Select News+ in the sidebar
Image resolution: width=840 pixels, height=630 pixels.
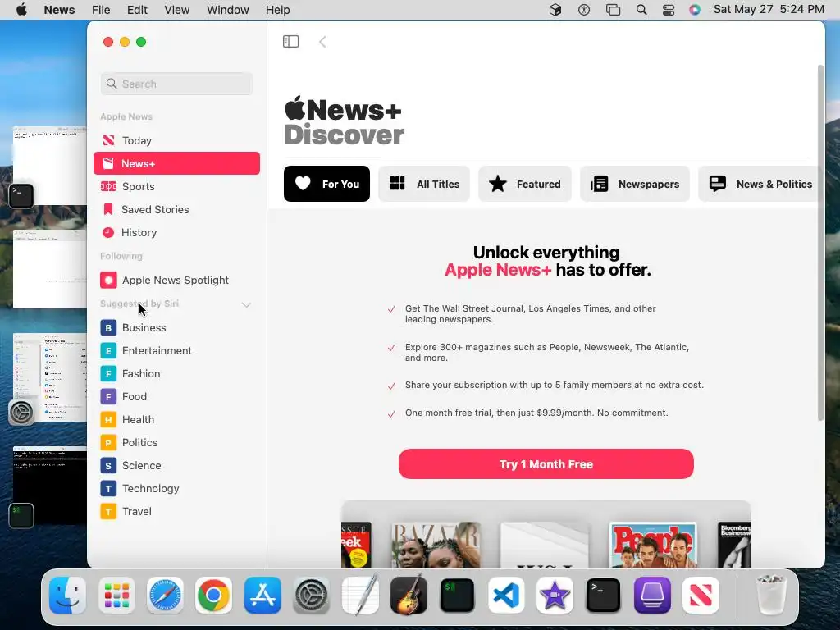pos(177,163)
